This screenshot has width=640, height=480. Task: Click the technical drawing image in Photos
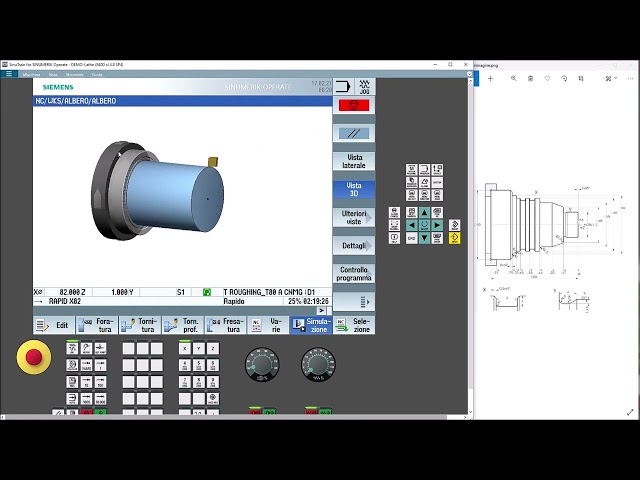[553, 248]
